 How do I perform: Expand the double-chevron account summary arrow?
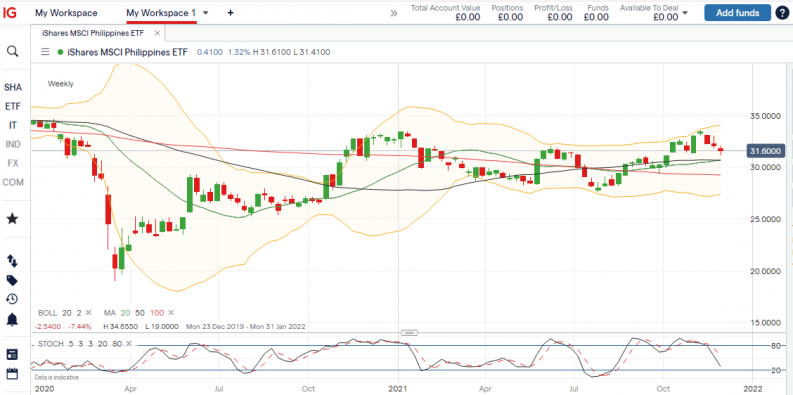click(394, 13)
